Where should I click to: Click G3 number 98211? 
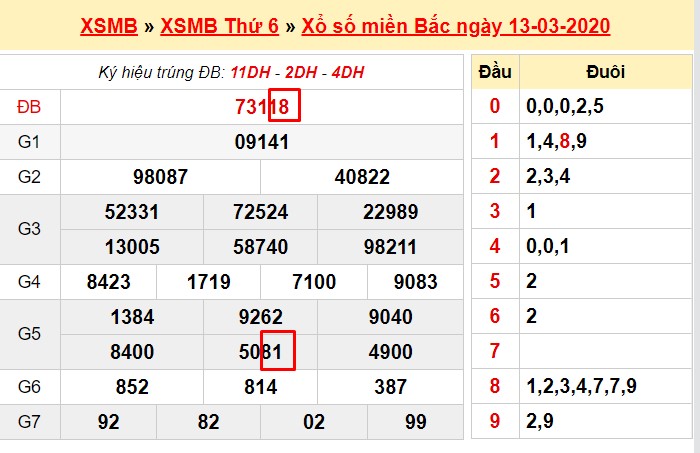391,247
